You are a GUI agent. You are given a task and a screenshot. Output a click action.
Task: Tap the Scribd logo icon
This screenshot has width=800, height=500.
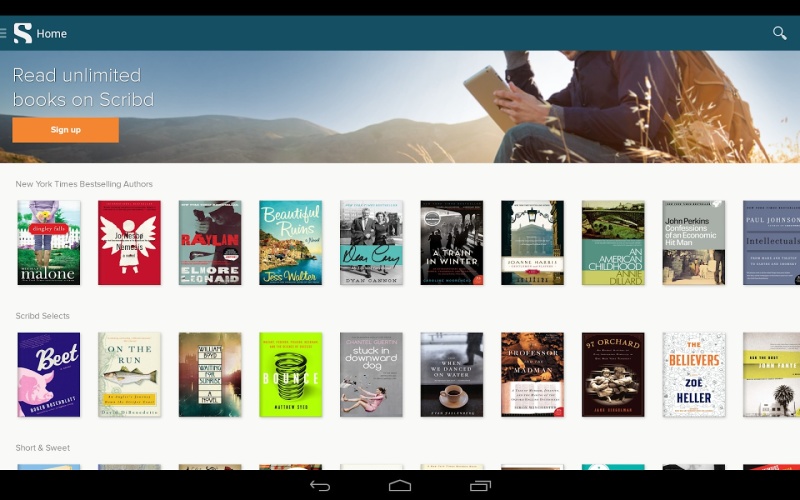22,33
